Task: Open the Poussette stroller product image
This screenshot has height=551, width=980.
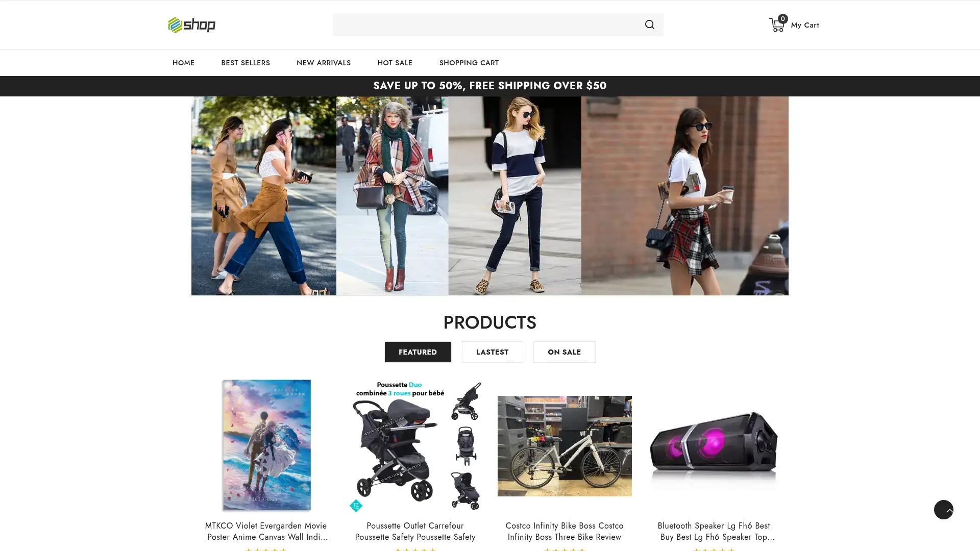Action: point(415,445)
